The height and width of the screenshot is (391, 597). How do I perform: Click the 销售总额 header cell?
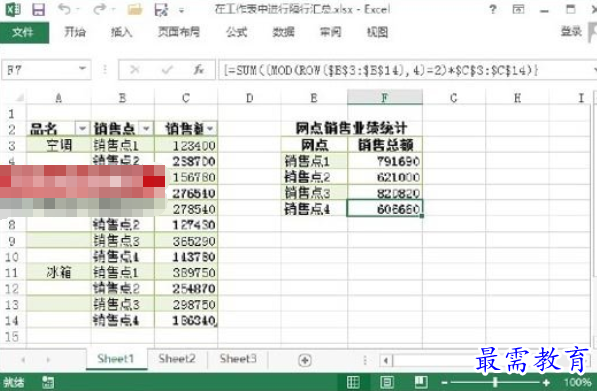pyautogui.click(x=385, y=145)
